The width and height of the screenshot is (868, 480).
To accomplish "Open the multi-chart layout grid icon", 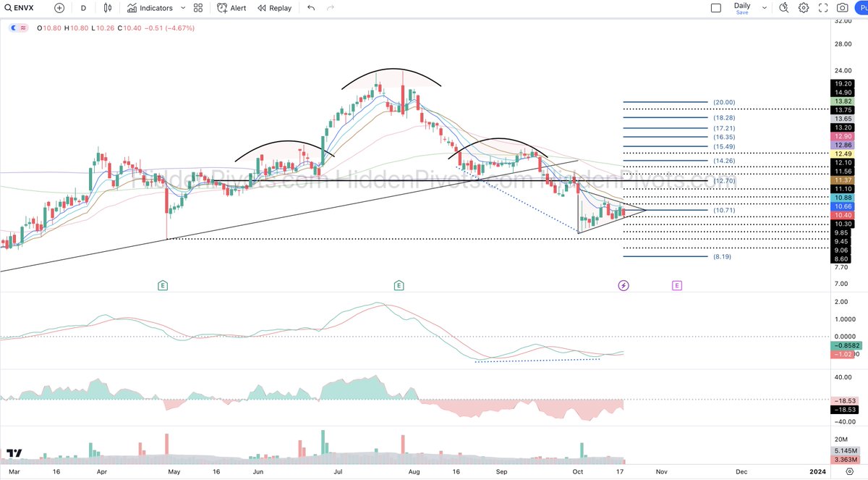I will [x=197, y=8].
